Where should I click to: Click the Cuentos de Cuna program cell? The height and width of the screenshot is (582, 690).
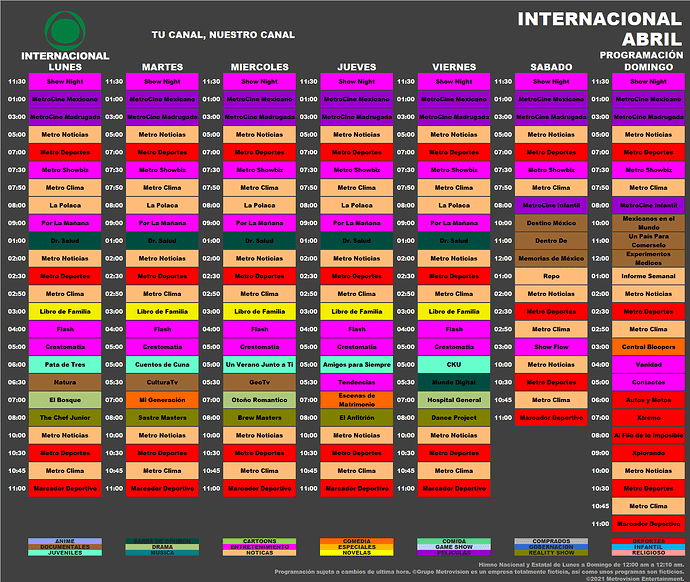click(x=162, y=365)
